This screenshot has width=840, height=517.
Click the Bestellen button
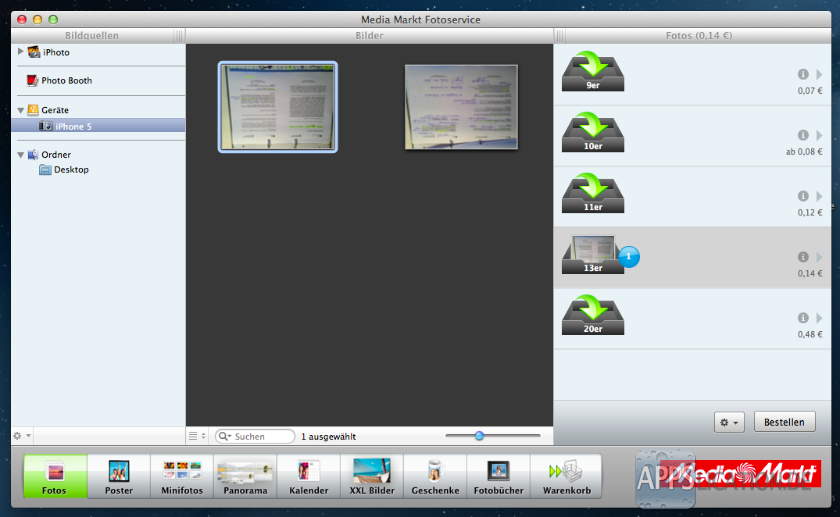(x=784, y=422)
